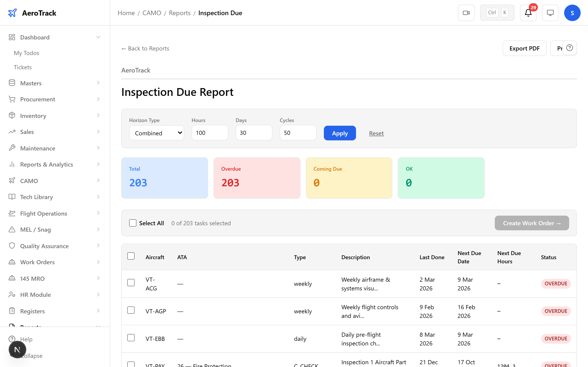Open the Horizon Type dropdown showing Combined
This screenshot has height=367, width=588.
[156, 133]
